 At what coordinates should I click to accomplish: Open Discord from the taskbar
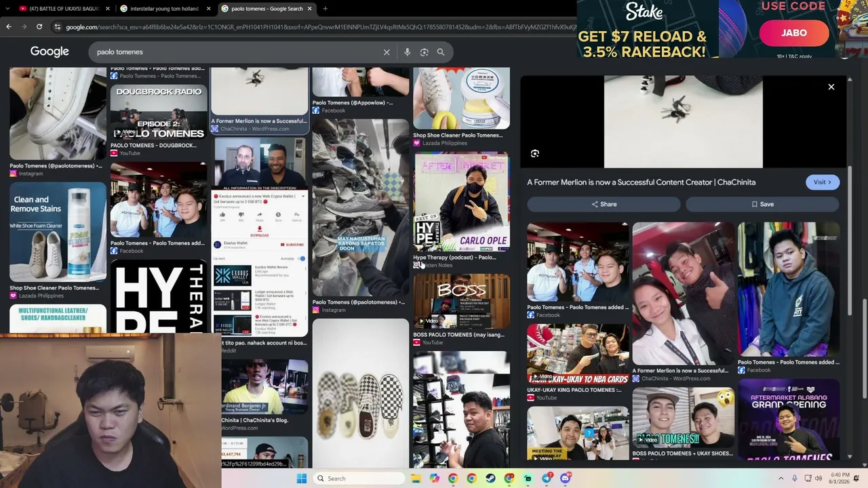pyautogui.click(x=566, y=479)
